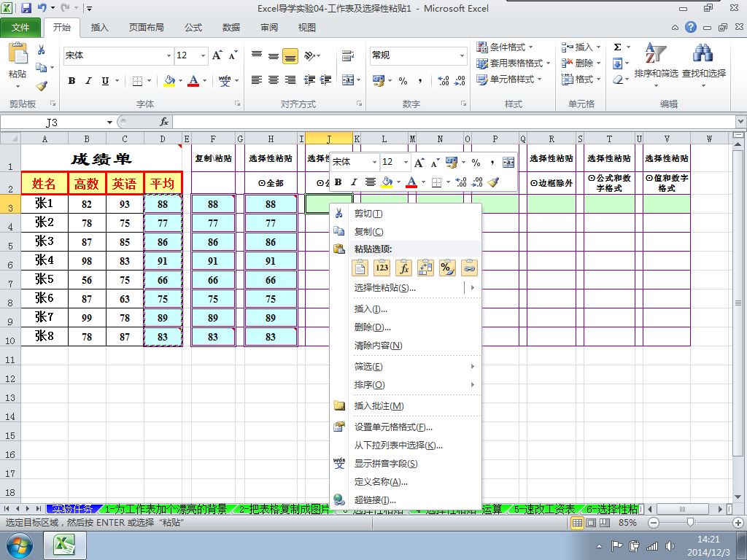Click the Undo arrow in quick access toolbar
The image size is (747, 560).
click(42, 8)
